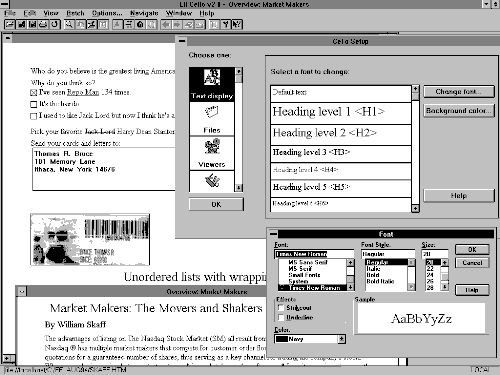Open the Navigate menu
The width and height of the screenshot is (500, 375).
(144, 13)
